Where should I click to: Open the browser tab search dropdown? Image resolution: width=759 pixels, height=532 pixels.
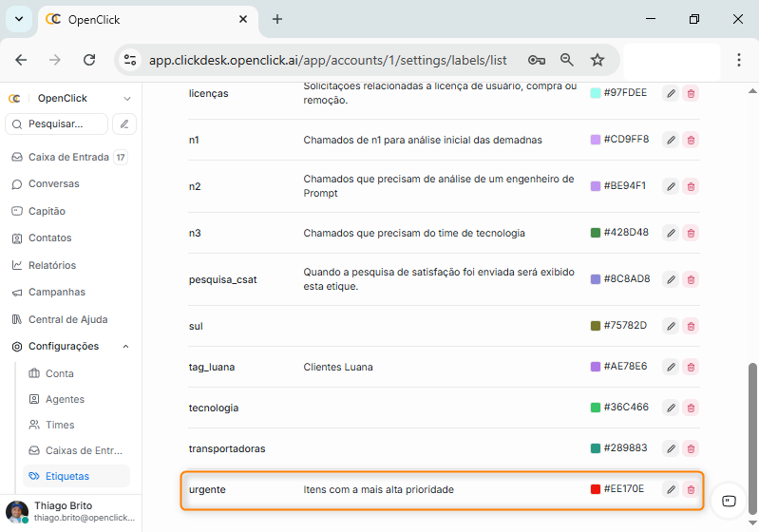[x=18, y=19]
